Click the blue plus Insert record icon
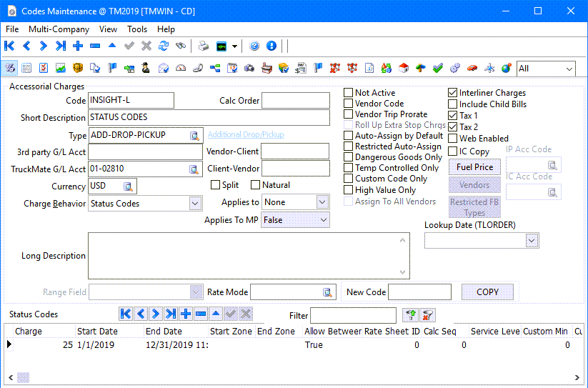Viewport: 588px width, 388px height. (78, 46)
